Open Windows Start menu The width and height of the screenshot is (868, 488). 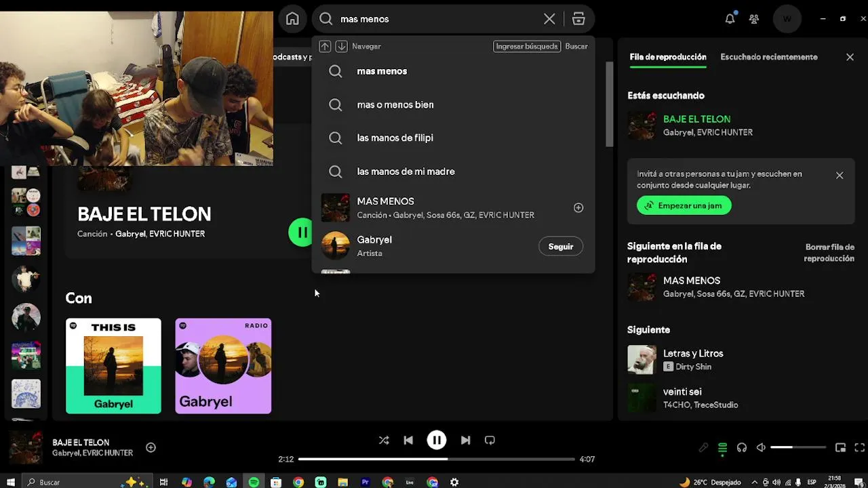pos(11,482)
